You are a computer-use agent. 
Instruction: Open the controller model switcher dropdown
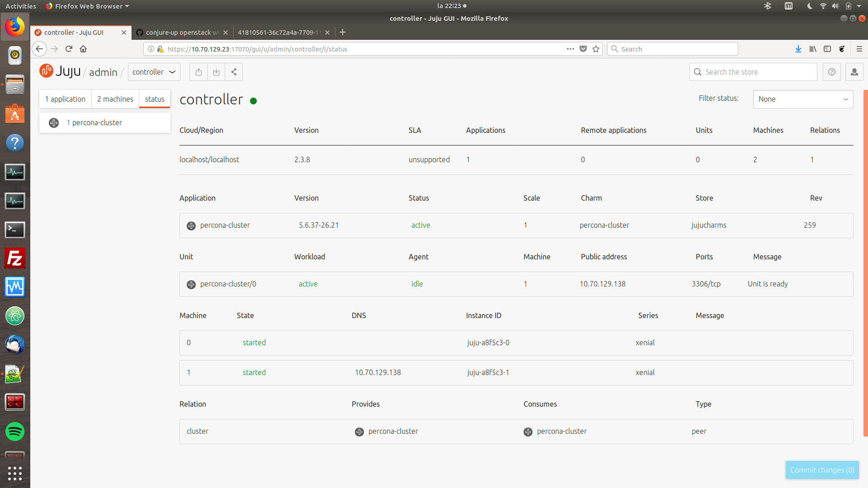tap(154, 71)
